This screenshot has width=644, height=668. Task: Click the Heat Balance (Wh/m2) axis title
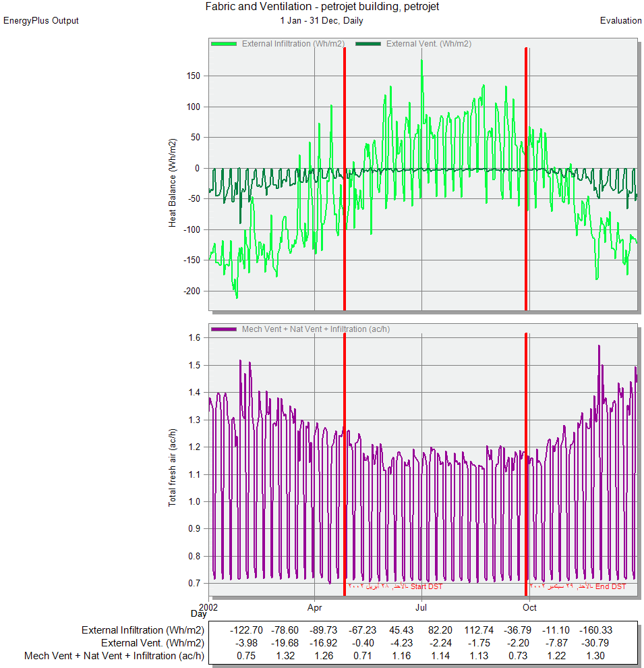[173, 182]
